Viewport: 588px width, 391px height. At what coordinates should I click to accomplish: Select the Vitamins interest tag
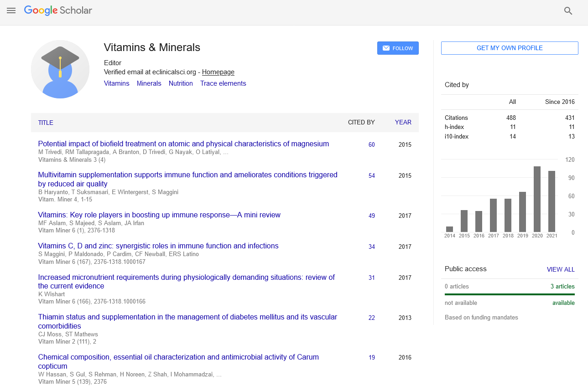point(116,83)
